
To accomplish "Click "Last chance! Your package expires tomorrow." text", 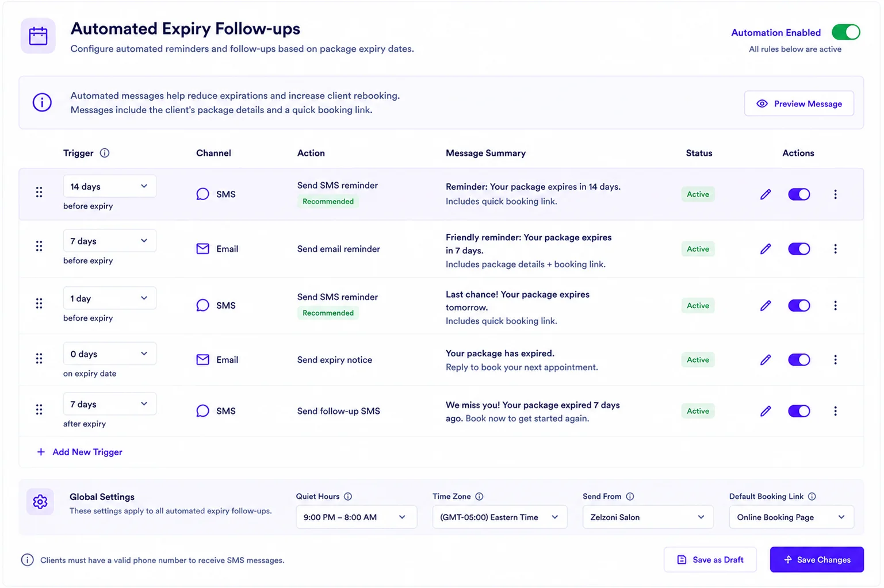I will [518, 301].
